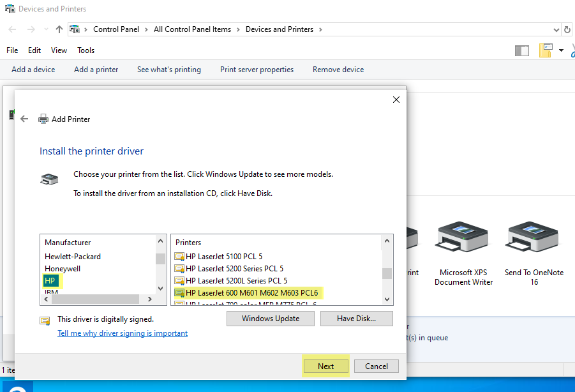Image resolution: width=575 pixels, height=392 pixels.
Task: Click the Have Disk button
Action: [x=357, y=319]
